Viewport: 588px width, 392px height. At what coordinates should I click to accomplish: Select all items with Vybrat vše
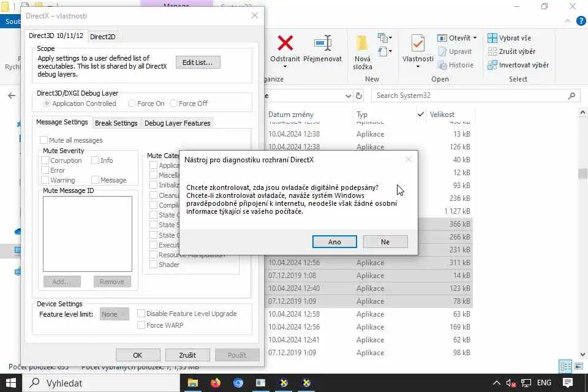point(509,38)
